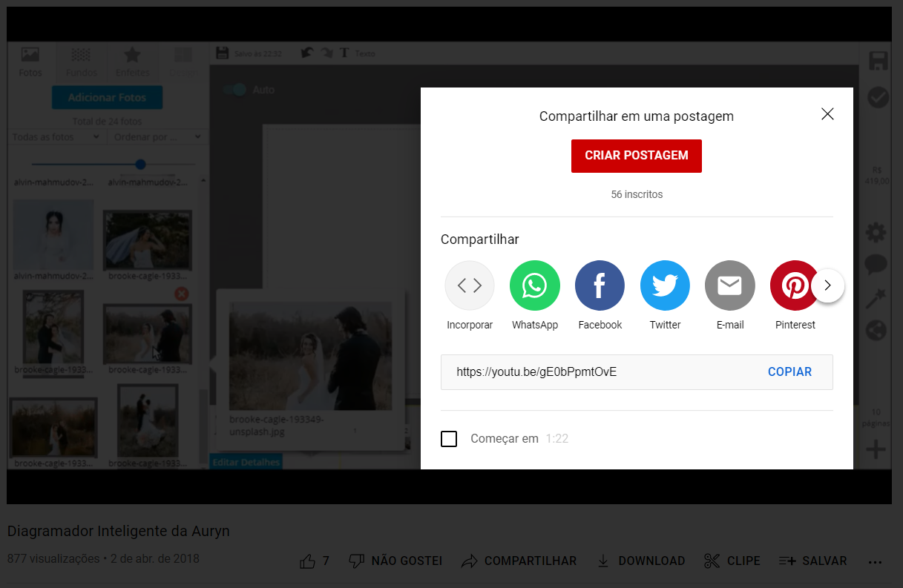Click CRIAR POSTAGEM button
The height and width of the screenshot is (588, 903).
pyautogui.click(x=637, y=156)
